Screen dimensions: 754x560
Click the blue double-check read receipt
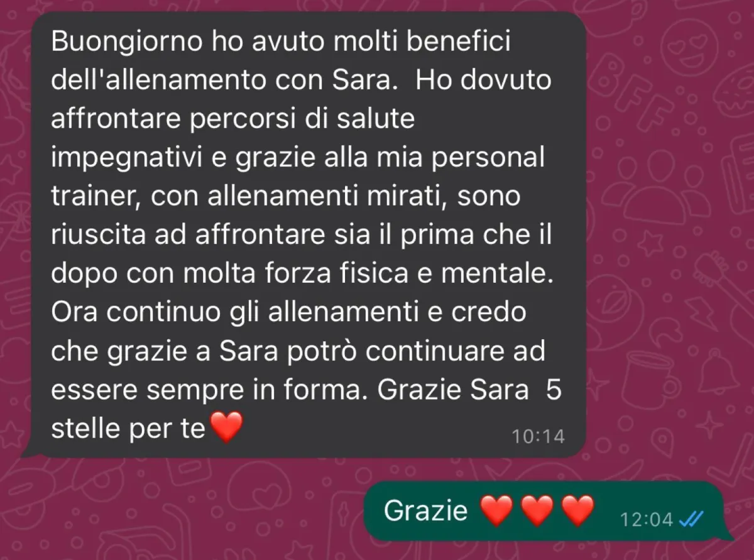pos(691,519)
